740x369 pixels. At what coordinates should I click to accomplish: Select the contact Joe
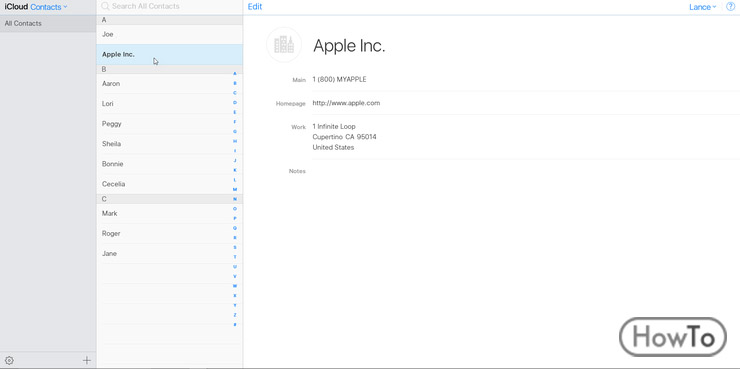point(170,34)
